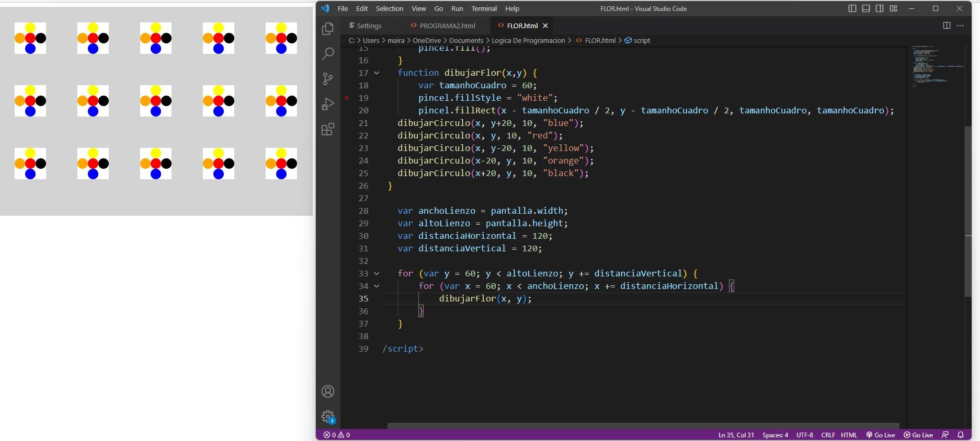
Task: Click the first Go Live status button
Action: click(x=881, y=435)
